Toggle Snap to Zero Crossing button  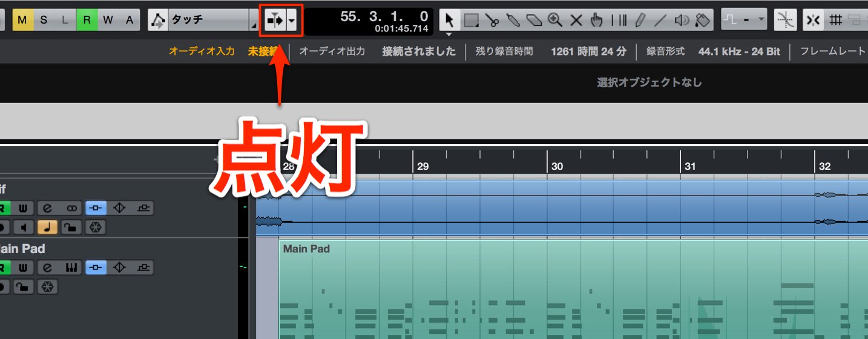coord(785,20)
